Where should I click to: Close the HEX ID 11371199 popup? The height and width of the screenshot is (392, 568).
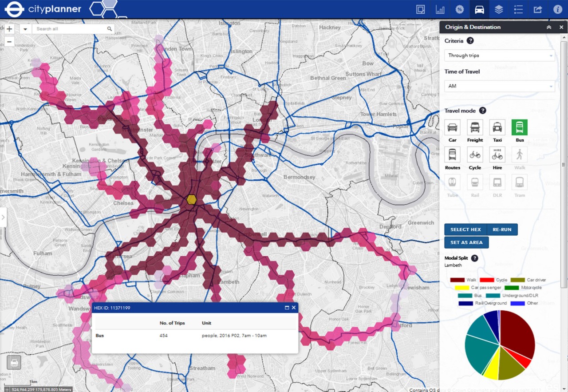coord(293,308)
